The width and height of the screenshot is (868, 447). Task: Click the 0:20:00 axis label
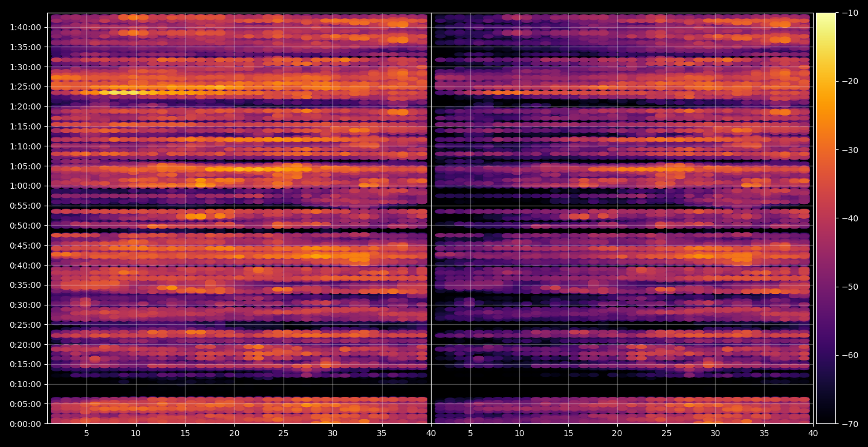[25, 345]
